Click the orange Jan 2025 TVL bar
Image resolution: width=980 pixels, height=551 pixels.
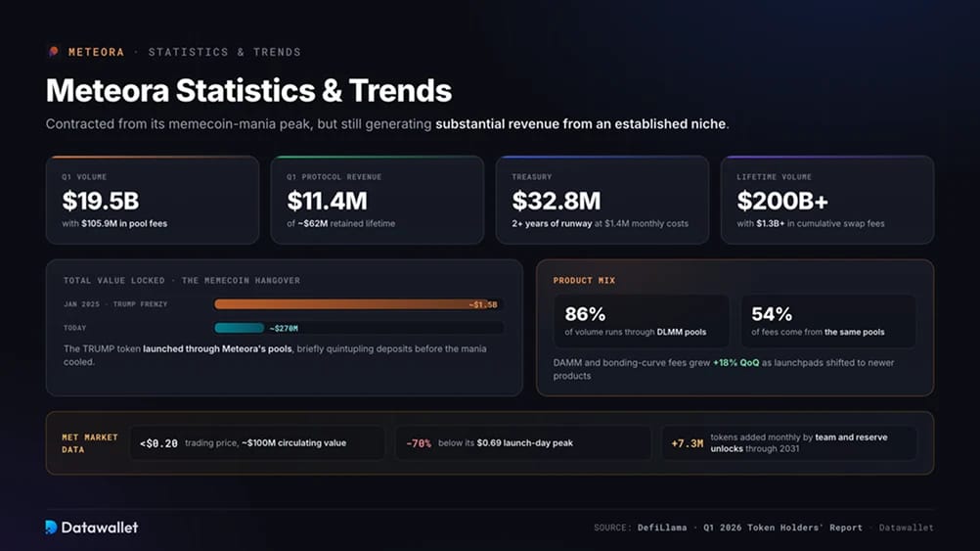pos(358,304)
